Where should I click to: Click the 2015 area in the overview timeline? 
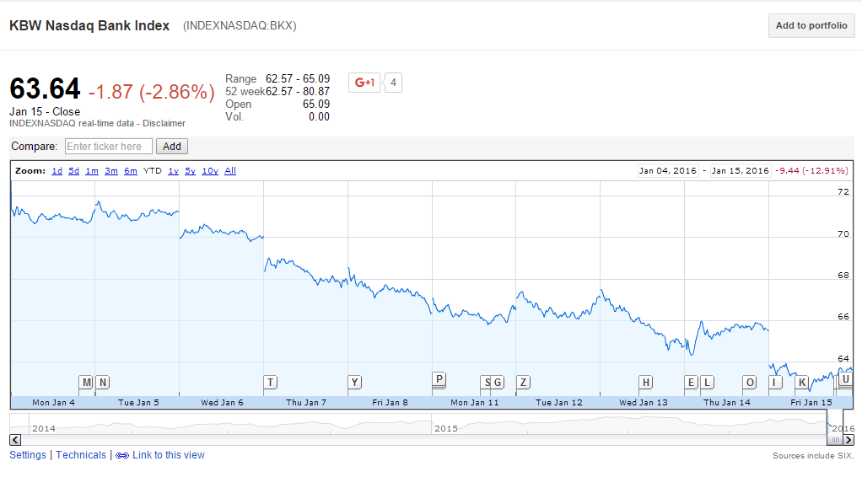[x=446, y=428]
